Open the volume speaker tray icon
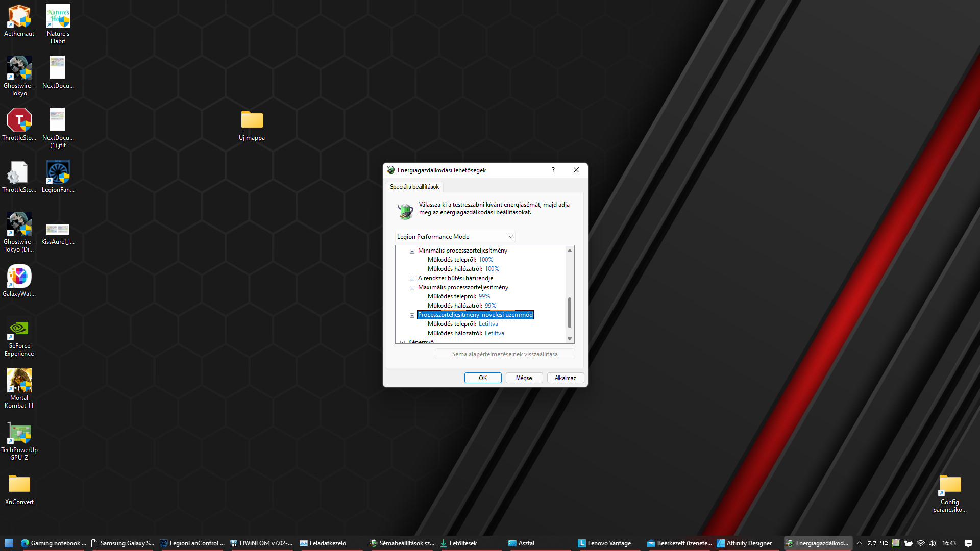Image resolution: width=980 pixels, height=551 pixels. pos(933,543)
